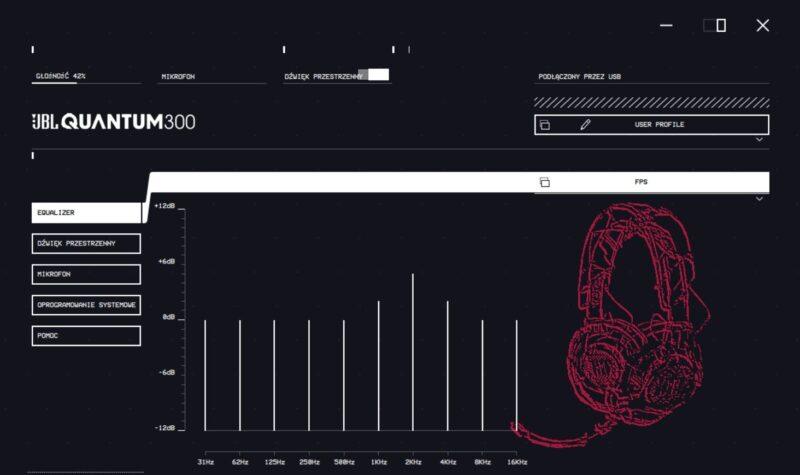Open the Dźwięk Przestrzenny sidebar section
The height and width of the screenshot is (475, 800).
pyautogui.click(x=86, y=243)
